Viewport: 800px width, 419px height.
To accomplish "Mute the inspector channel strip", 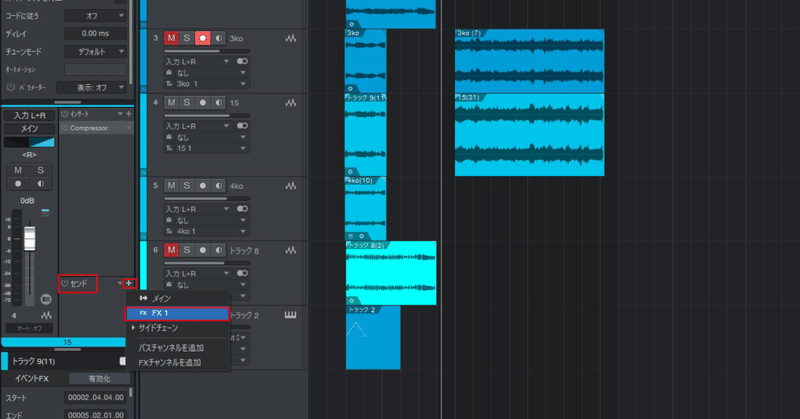I will [x=18, y=170].
